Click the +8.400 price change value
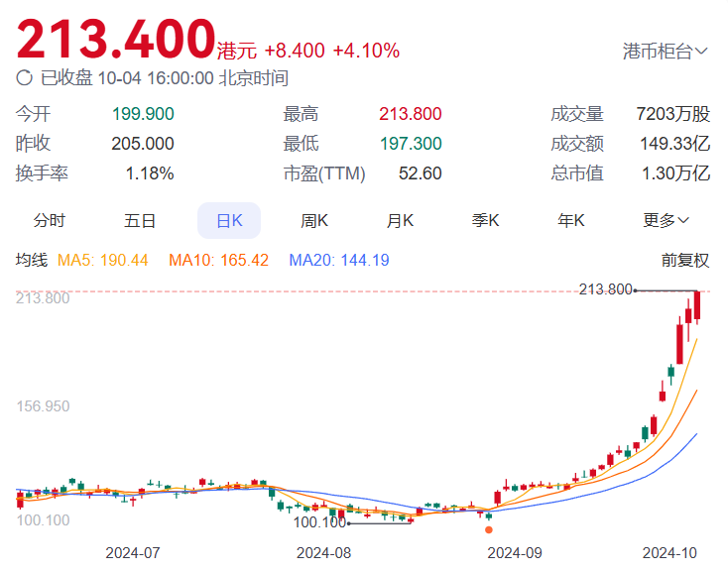Viewport: 728px width, 572px height. (295, 51)
